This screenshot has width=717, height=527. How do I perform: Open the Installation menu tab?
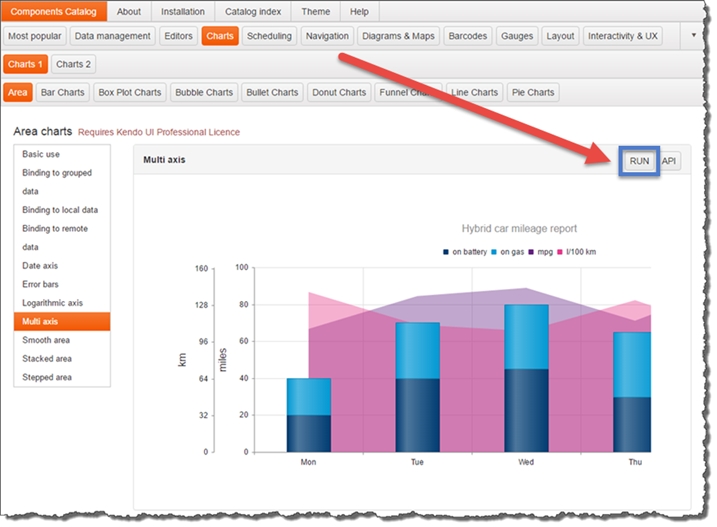pyautogui.click(x=183, y=12)
